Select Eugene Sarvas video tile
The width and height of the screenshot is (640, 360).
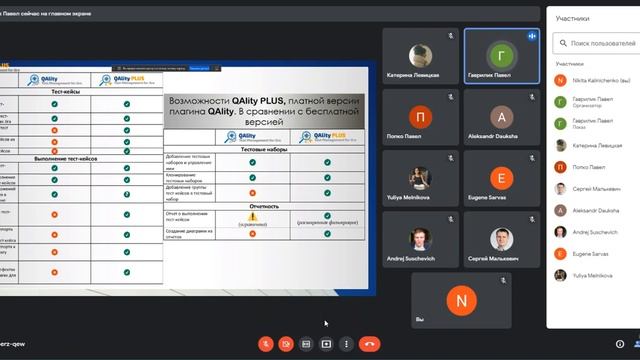click(x=502, y=178)
